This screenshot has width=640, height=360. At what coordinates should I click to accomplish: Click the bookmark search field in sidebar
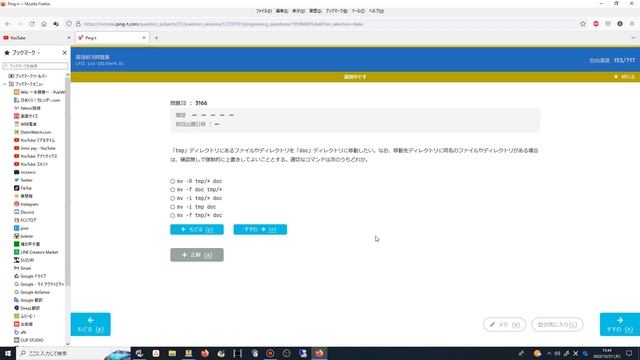(x=35, y=66)
